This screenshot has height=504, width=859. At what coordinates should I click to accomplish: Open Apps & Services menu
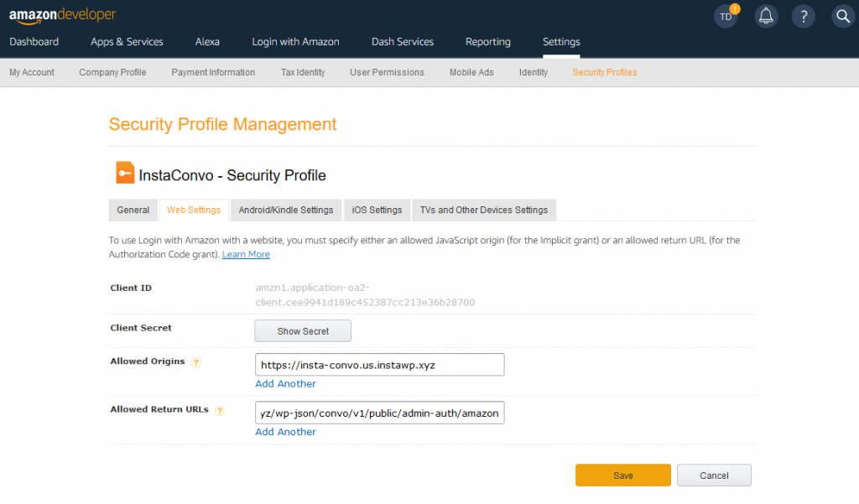(128, 42)
